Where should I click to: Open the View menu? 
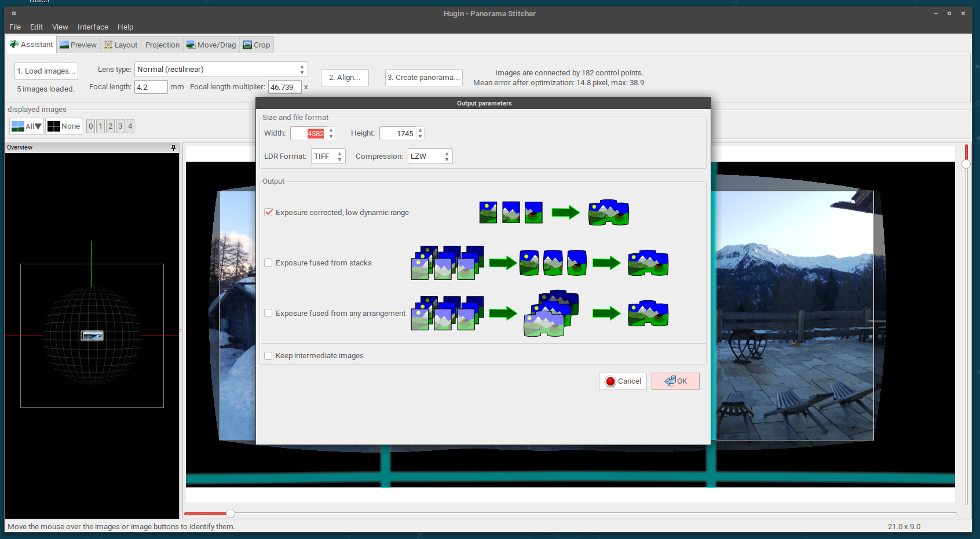coord(60,27)
